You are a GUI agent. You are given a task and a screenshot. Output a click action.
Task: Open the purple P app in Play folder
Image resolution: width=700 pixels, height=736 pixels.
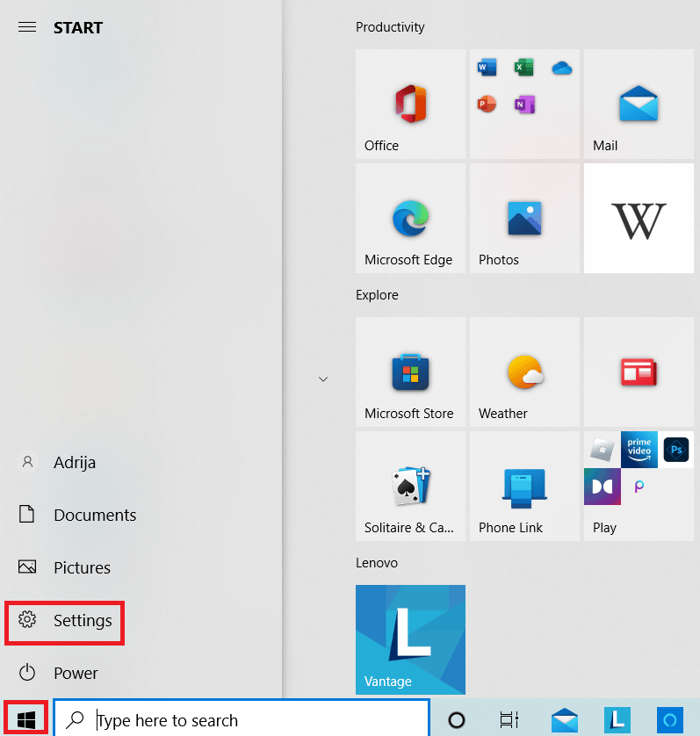(639, 487)
